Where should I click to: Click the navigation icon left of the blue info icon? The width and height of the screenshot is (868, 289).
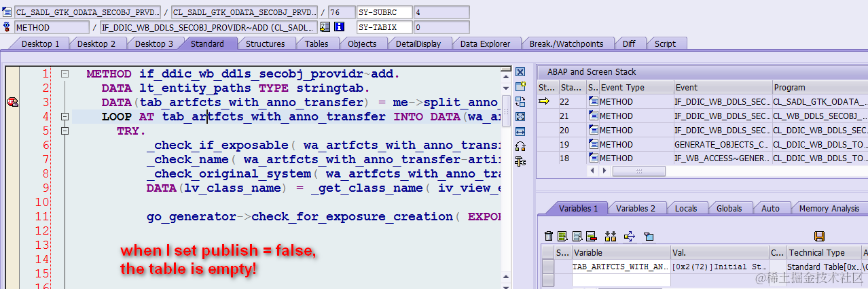click(x=325, y=27)
